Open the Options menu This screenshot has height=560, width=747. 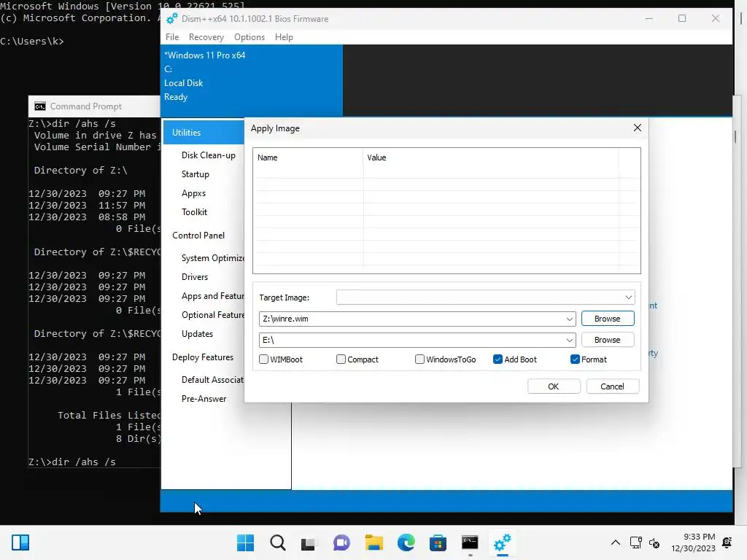coord(249,37)
